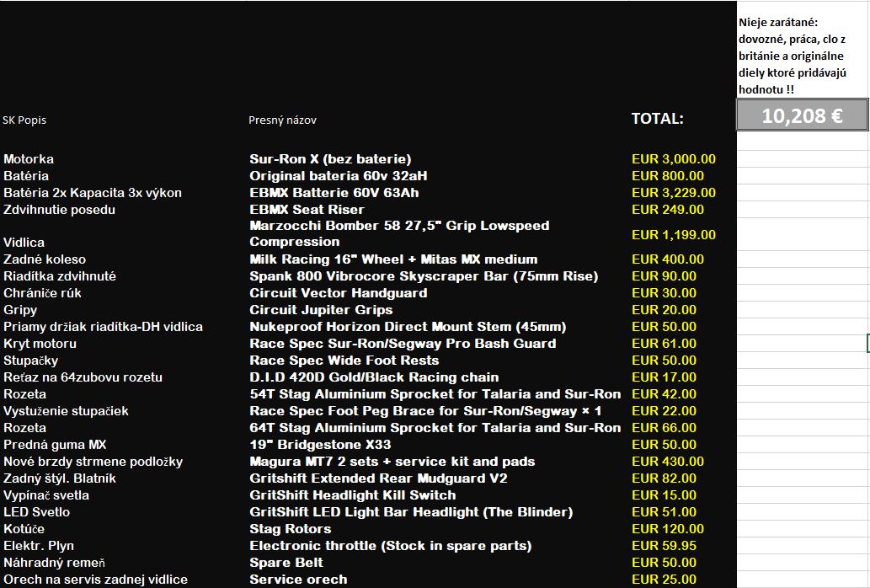
Task: Select 'EBMX Batterie 60V 63Ah' cell
Action: [334, 193]
